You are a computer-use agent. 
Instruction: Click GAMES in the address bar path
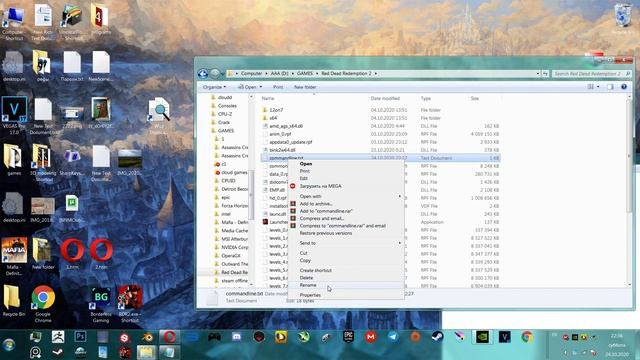coord(304,73)
